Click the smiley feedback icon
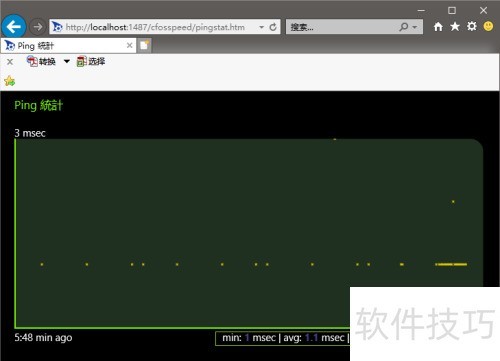500x361 pixels. point(488,26)
